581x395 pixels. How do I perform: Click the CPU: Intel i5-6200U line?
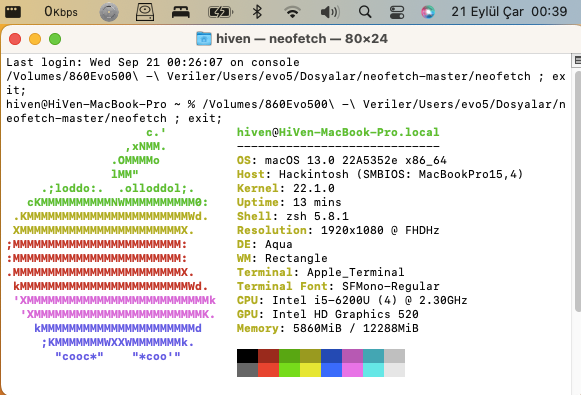352,301
